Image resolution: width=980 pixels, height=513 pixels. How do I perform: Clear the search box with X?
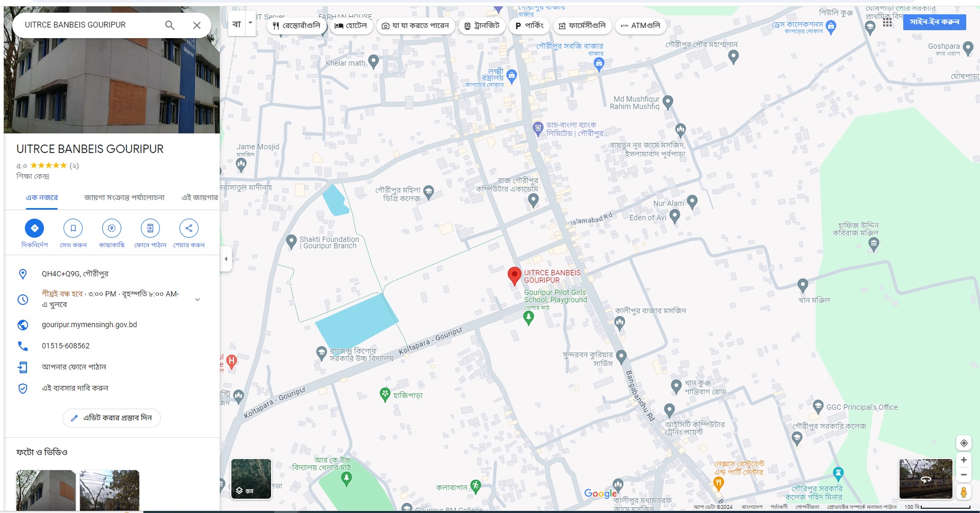[197, 25]
